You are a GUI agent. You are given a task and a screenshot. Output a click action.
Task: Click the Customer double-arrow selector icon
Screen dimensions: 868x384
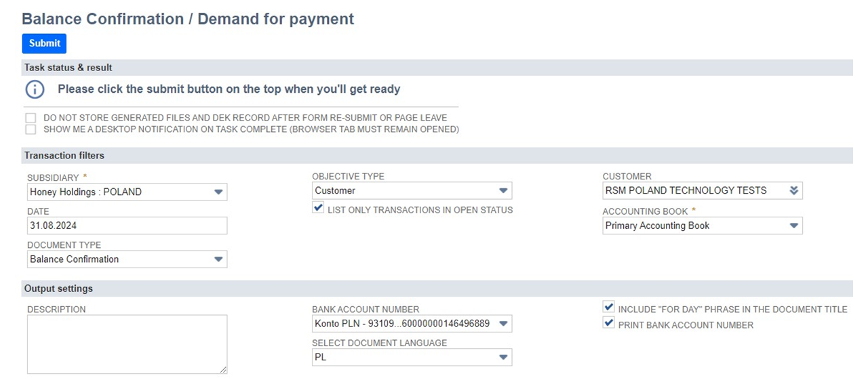(x=793, y=191)
